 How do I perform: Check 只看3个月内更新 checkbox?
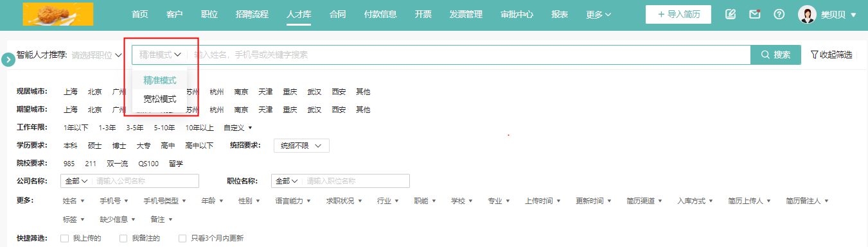[182, 239]
